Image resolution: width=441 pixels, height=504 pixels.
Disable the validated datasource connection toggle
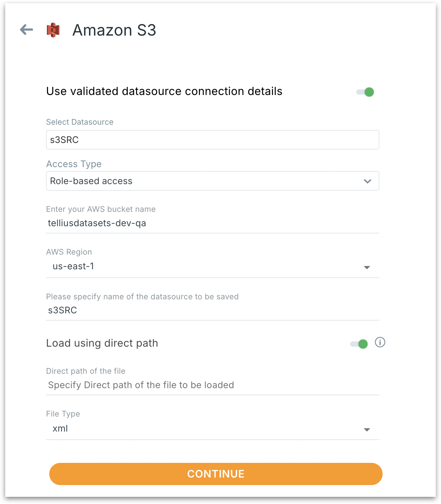tap(365, 92)
